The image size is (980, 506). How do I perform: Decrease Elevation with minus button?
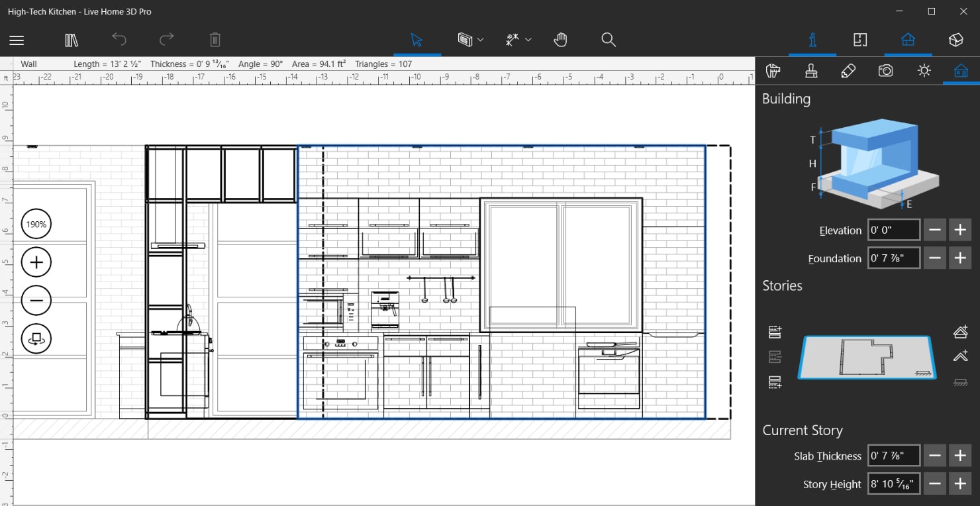(x=935, y=230)
